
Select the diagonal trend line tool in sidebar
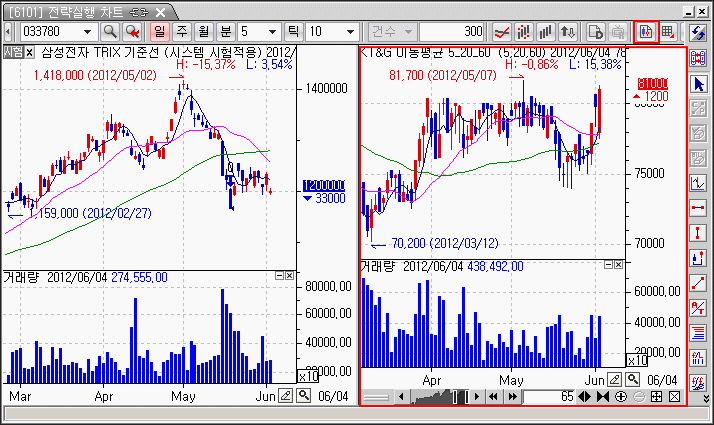pyautogui.click(x=700, y=283)
